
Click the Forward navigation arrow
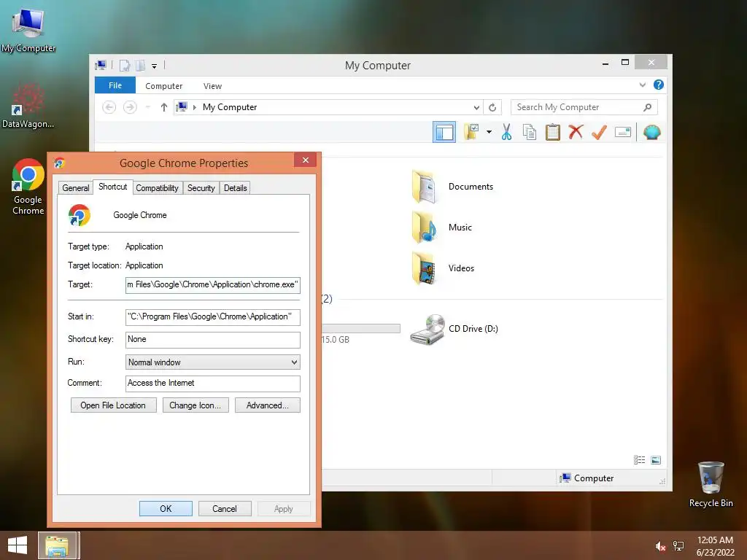coord(130,108)
